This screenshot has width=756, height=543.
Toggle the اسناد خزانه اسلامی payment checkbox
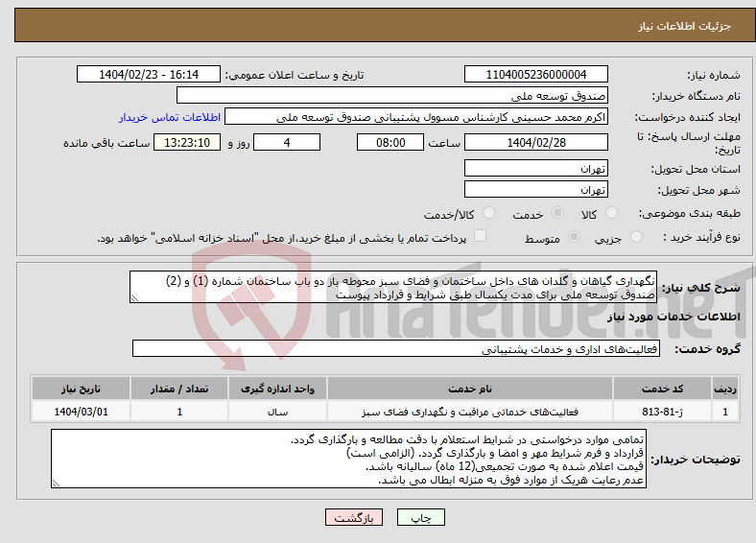pyautogui.click(x=480, y=235)
